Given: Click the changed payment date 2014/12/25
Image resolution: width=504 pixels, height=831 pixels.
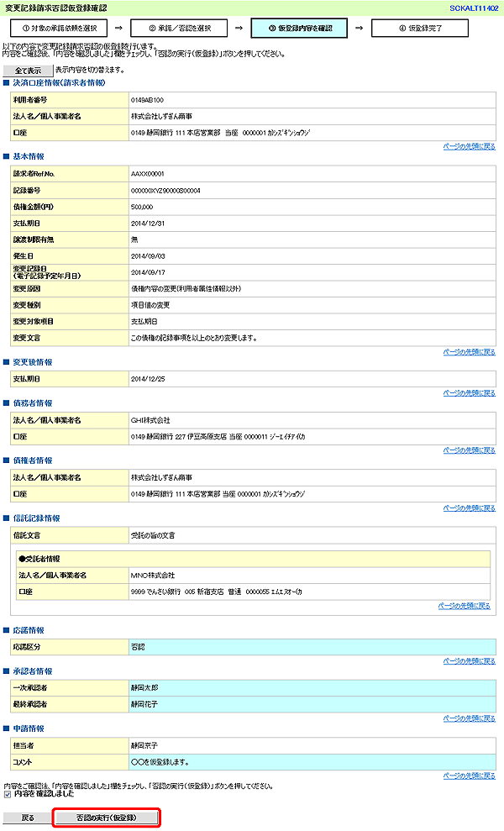Looking at the screenshot, I should point(148,379).
